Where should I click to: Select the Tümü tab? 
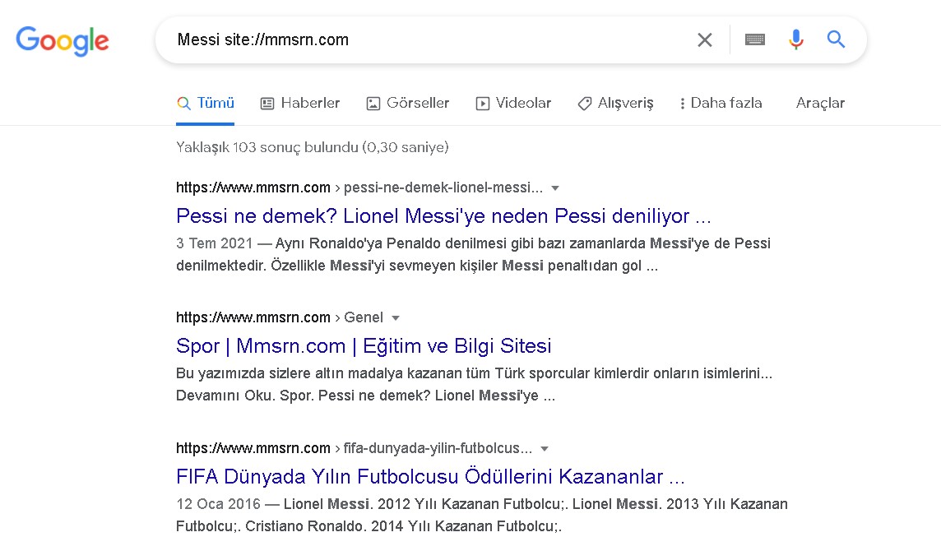point(206,104)
